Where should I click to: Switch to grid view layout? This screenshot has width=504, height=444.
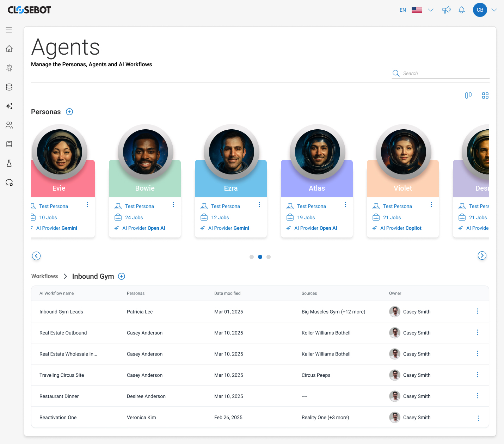click(485, 95)
